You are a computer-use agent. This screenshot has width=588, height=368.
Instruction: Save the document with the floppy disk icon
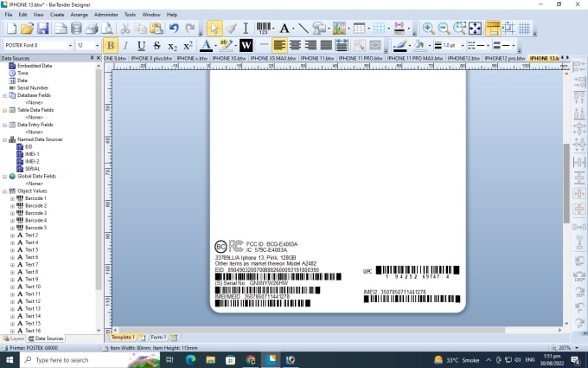pos(42,29)
